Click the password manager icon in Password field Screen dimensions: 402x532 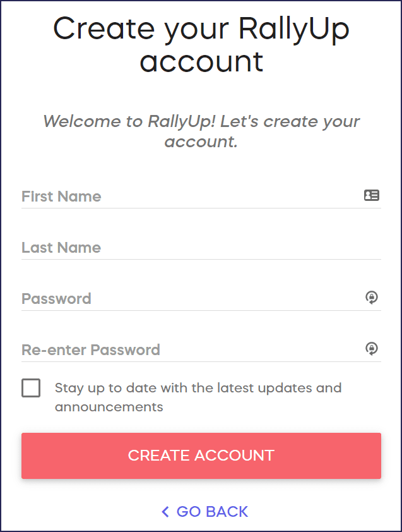coord(372,298)
